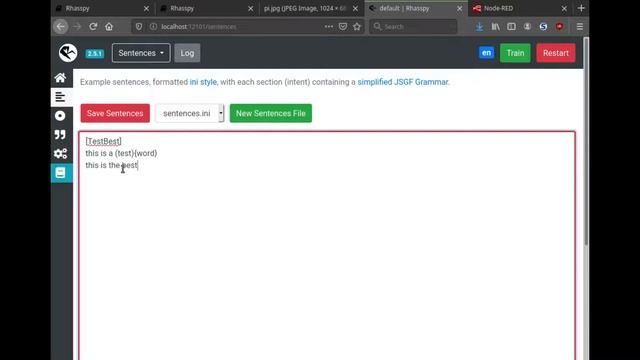Open new browser tab with plus
640x360 pixels.
coord(581,8)
